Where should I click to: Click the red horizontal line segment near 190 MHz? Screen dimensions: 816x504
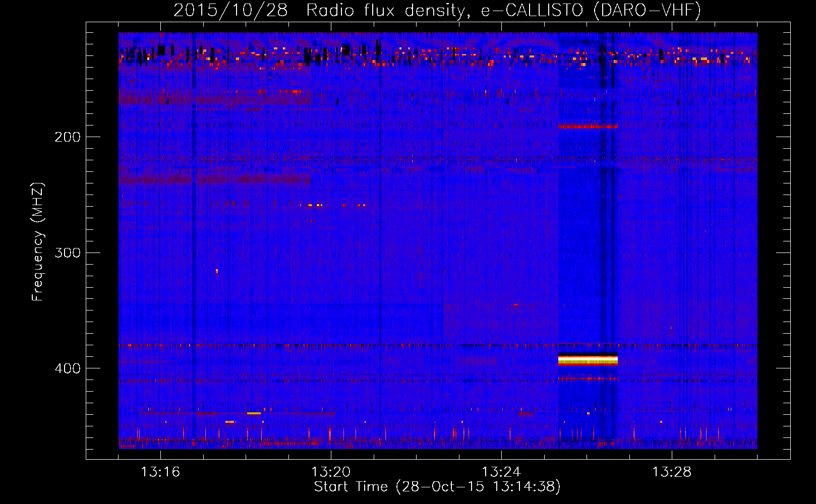click(588, 126)
